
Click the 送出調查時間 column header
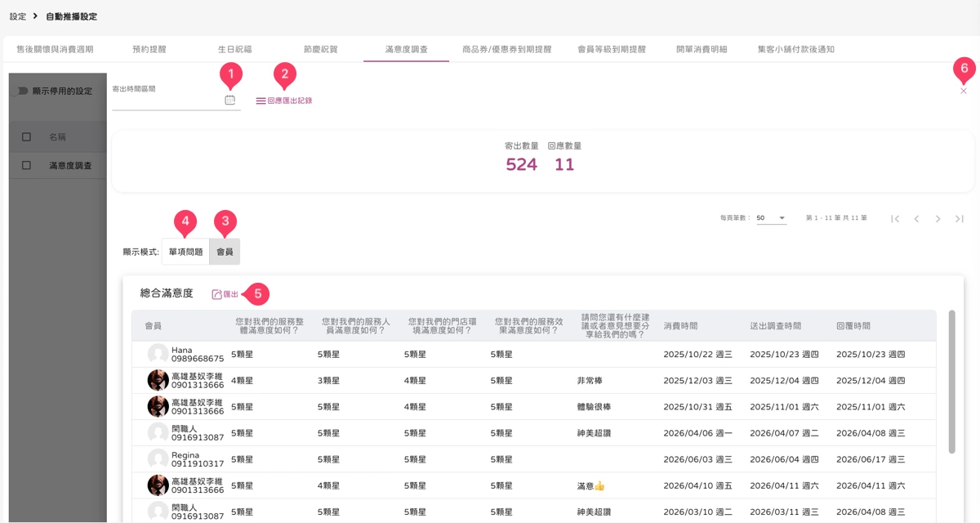[x=775, y=325]
